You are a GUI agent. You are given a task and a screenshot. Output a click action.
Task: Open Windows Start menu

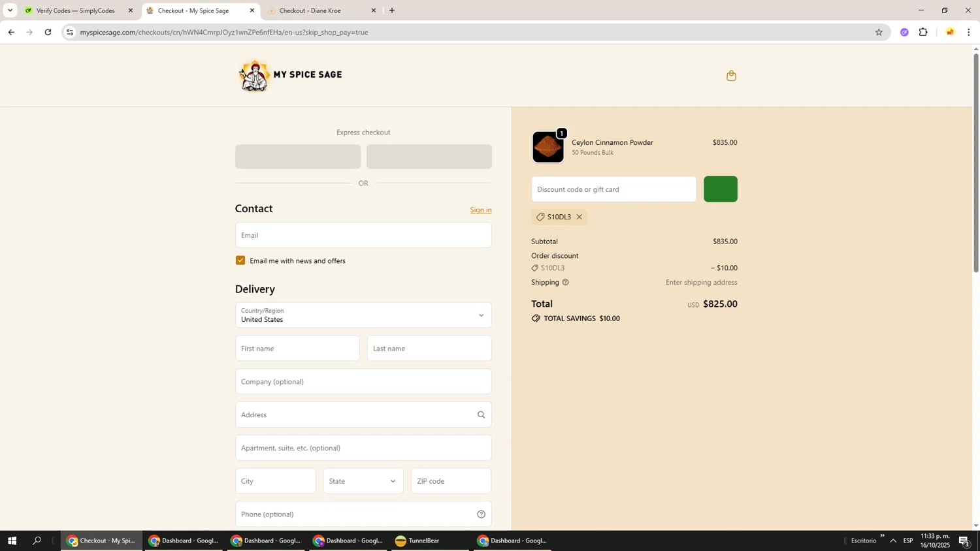pyautogui.click(x=11, y=541)
